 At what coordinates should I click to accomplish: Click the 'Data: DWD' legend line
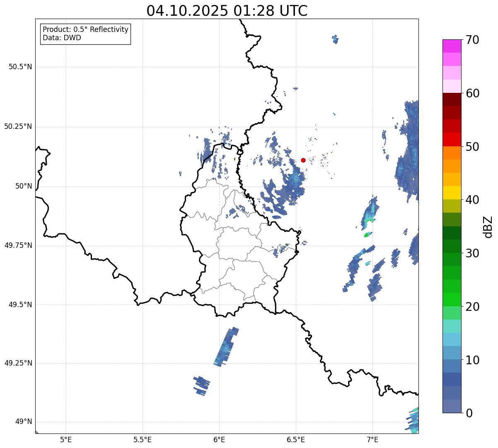[x=62, y=38]
